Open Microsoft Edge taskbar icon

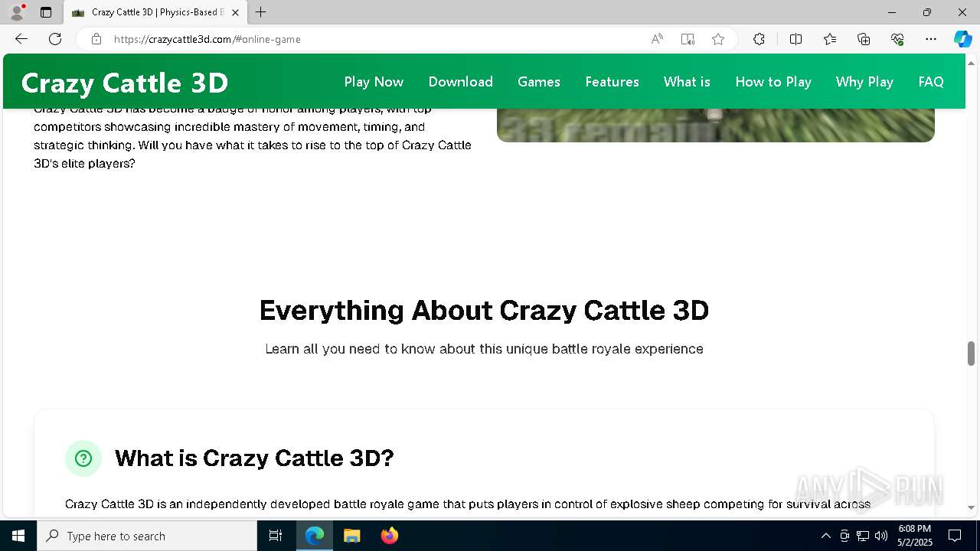(x=315, y=536)
